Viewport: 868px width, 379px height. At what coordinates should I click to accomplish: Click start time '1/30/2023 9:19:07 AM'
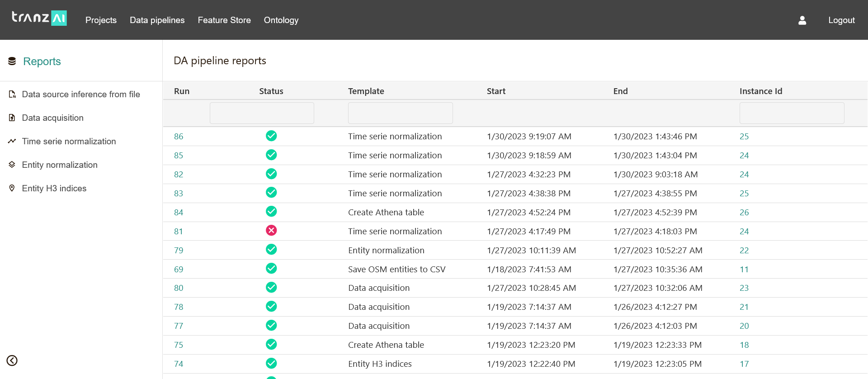pyautogui.click(x=529, y=137)
